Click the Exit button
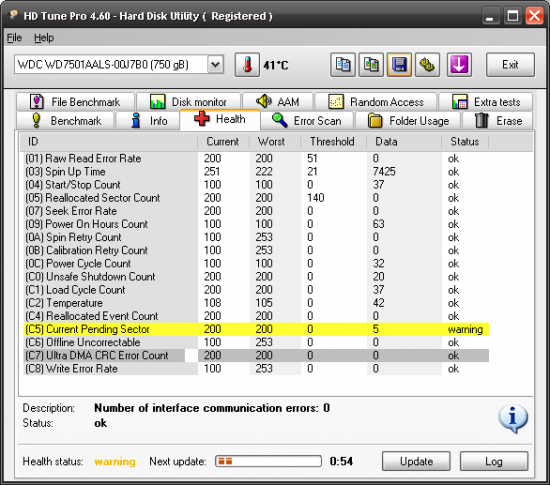The image size is (550, 485). tap(510, 65)
